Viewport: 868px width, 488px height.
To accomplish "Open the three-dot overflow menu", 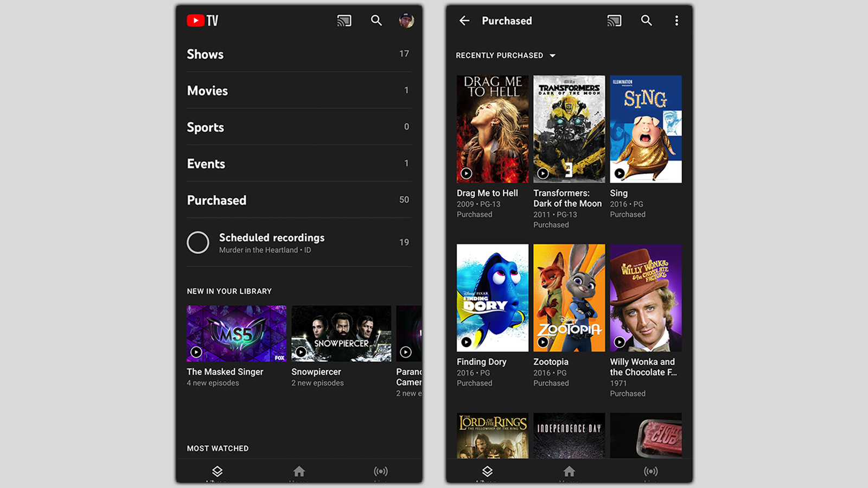I will tap(676, 21).
